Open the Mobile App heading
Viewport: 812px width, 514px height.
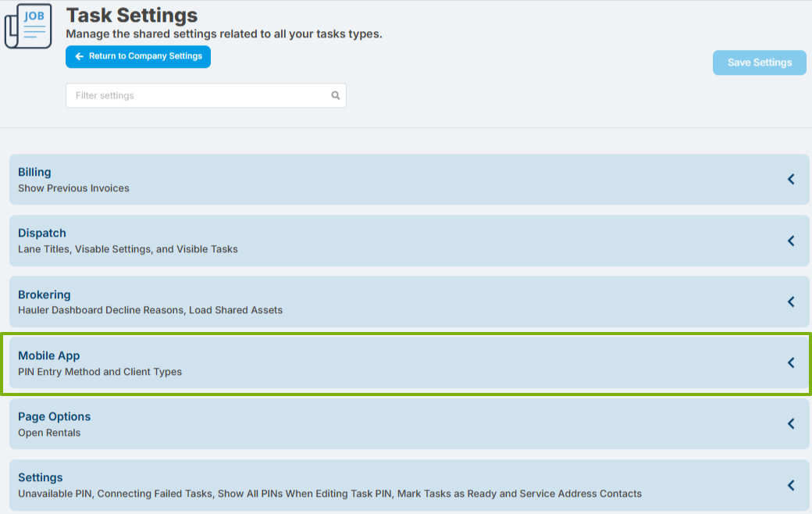coord(48,355)
